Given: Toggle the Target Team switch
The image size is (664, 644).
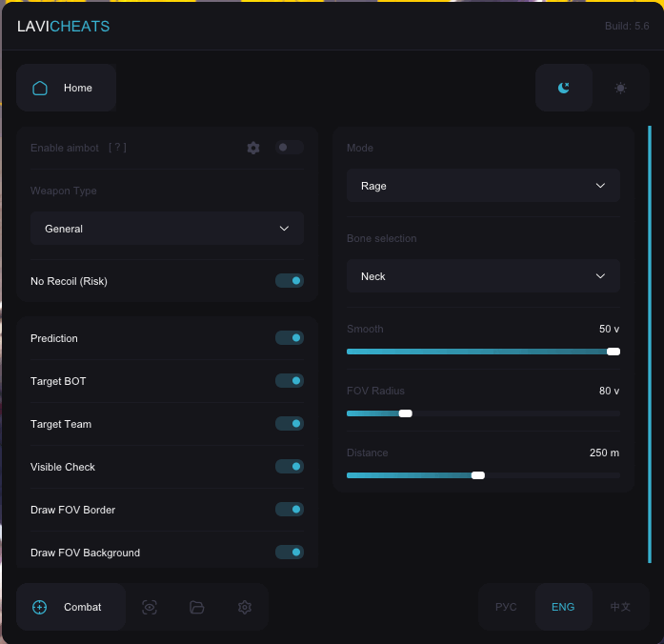Looking at the screenshot, I should (x=290, y=423).
